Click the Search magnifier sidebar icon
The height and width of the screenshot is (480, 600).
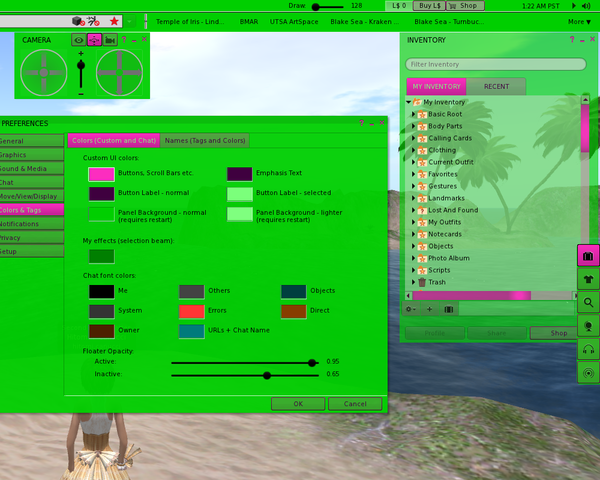coord(588,303)
